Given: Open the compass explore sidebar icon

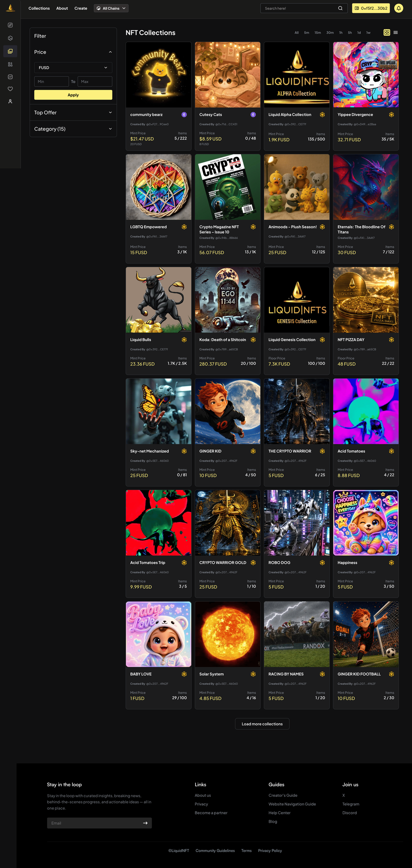Looking at the screenshot, I should point(10,25).
